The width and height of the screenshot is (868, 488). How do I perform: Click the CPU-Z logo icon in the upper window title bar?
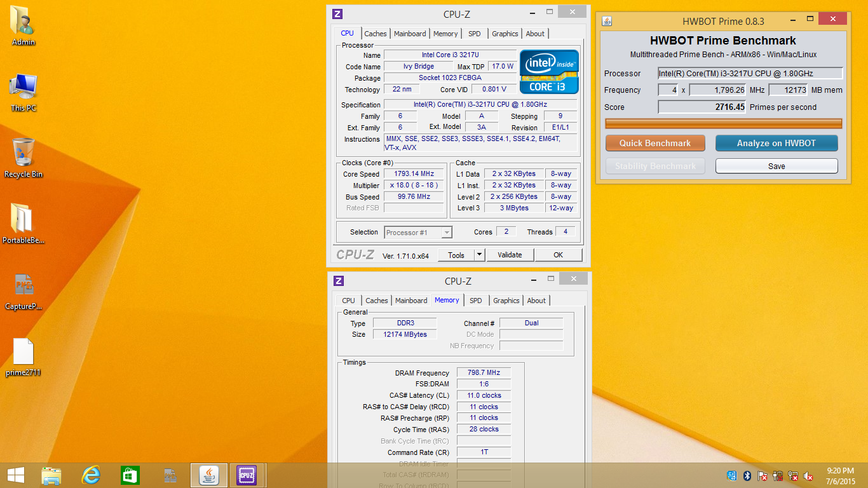point(338,14)
